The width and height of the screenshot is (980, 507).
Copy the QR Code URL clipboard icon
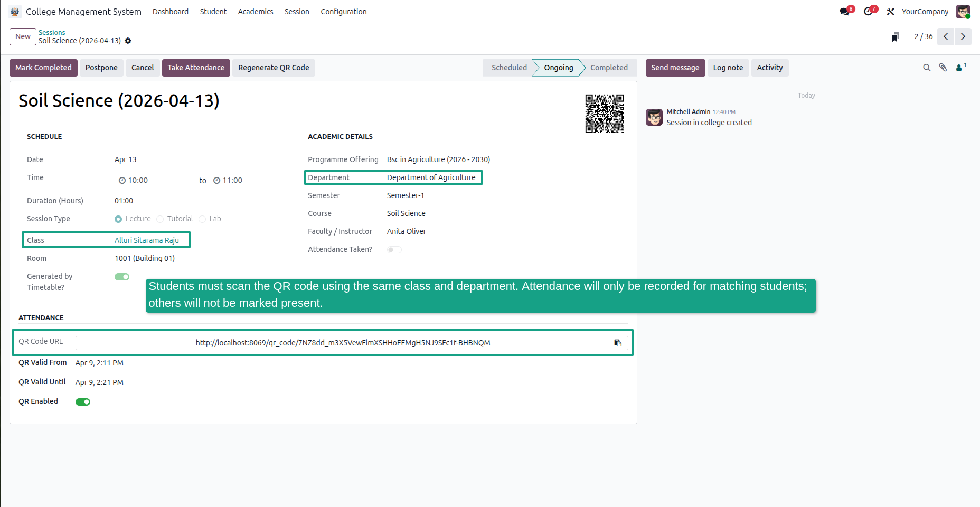pos(618,343)
